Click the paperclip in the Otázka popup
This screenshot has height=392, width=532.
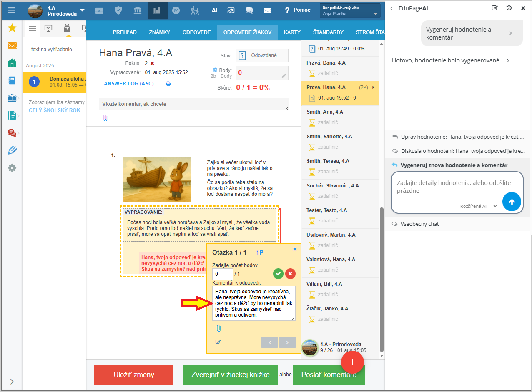pos(218,329)
